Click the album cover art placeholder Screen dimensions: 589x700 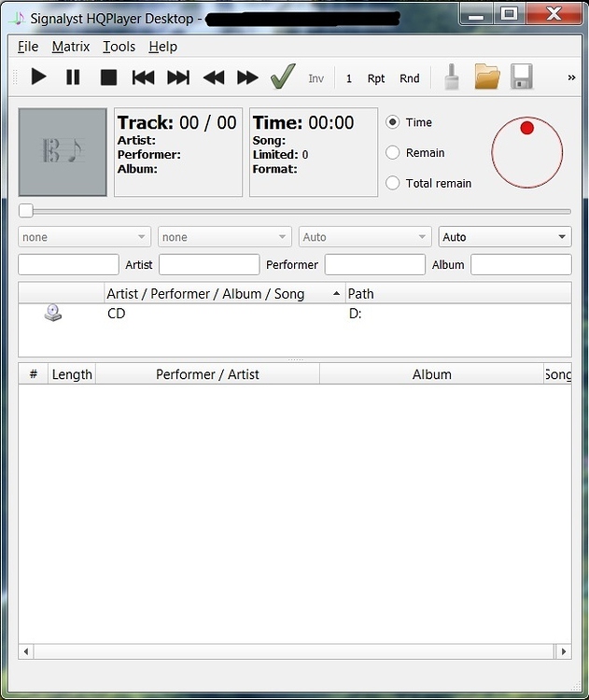pyautogui.click(x=63, y=152)
